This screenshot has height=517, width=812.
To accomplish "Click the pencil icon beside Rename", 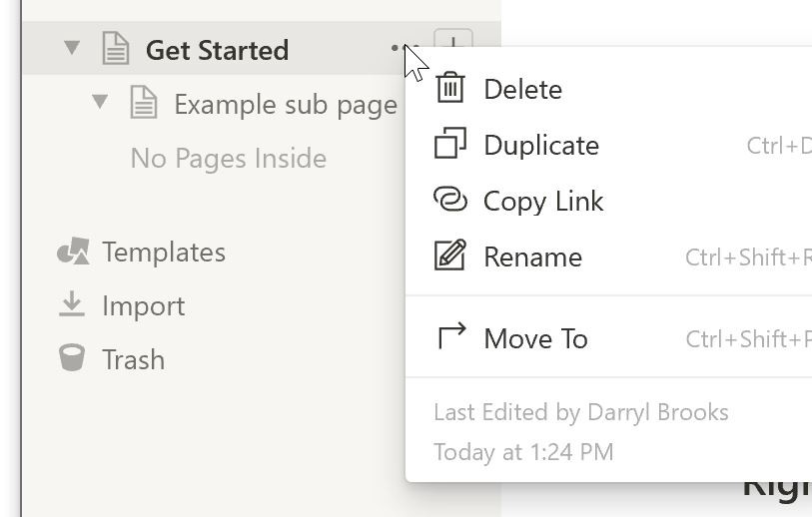I will coord(450,255).
